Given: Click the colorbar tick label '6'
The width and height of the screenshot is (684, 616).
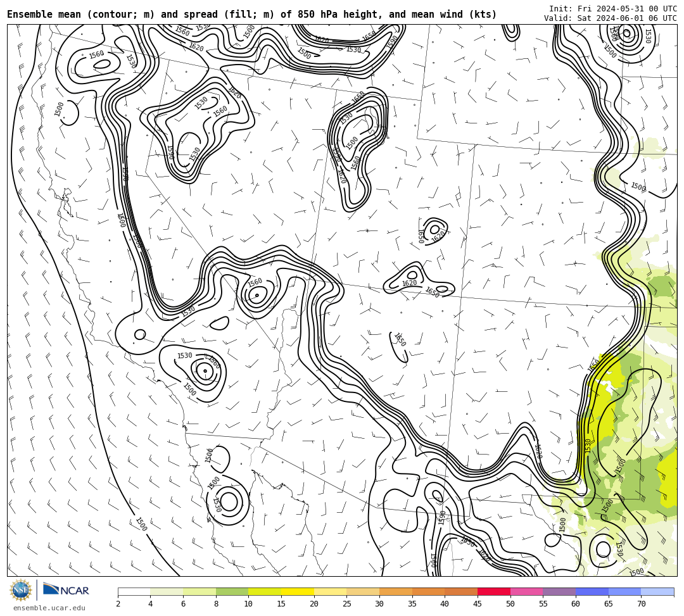Looking at the screenshot, I should (183, 604).
